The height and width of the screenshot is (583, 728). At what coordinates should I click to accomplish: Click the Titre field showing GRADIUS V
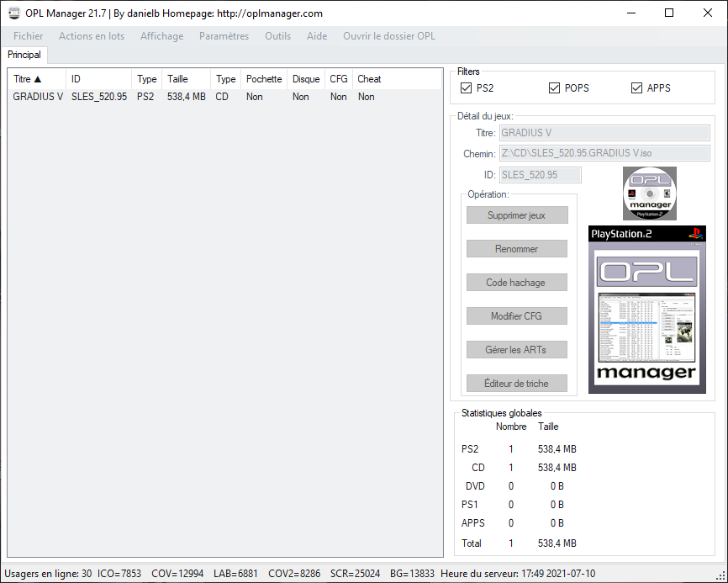pos(604,133)
